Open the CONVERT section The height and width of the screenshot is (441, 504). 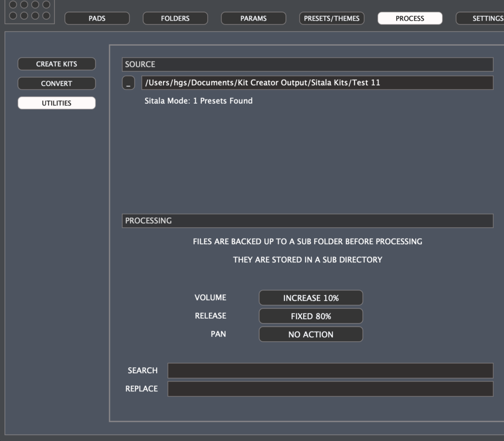[x=57, y=84]
